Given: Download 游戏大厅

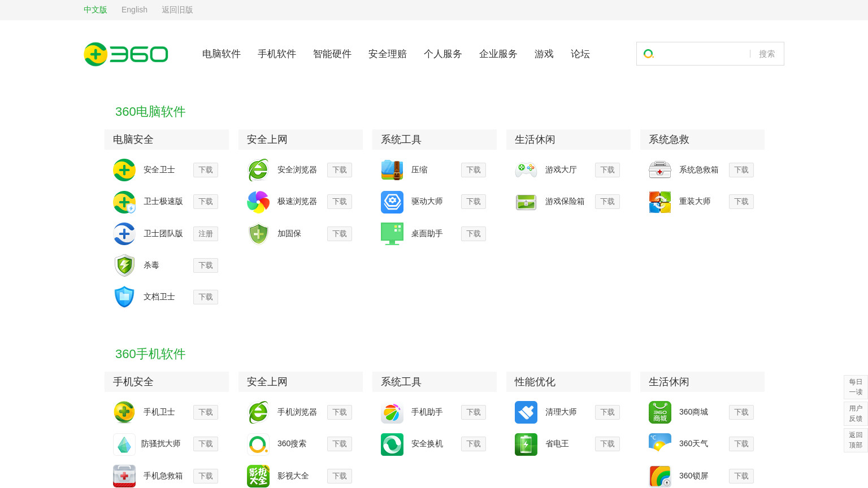Looking at the screenshot, I should click(607, 170).
